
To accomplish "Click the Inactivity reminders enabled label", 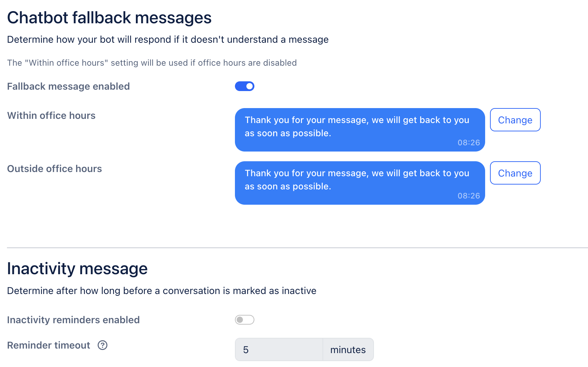I will [73, 320].
